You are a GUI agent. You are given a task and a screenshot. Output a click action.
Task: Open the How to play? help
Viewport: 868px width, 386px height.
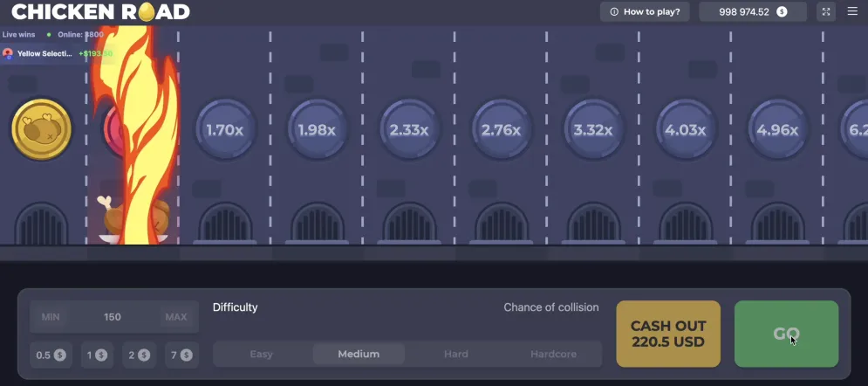(645, 11)
